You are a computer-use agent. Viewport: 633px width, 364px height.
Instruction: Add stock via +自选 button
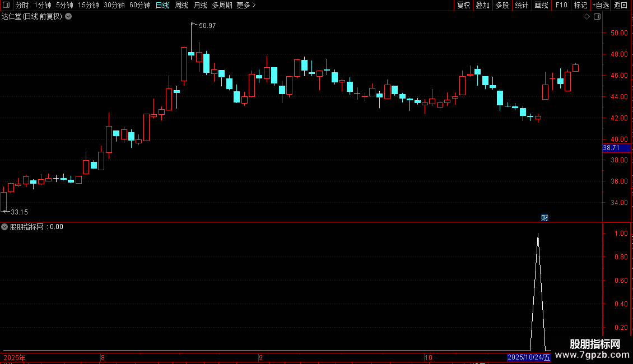[x=601, y=5]
